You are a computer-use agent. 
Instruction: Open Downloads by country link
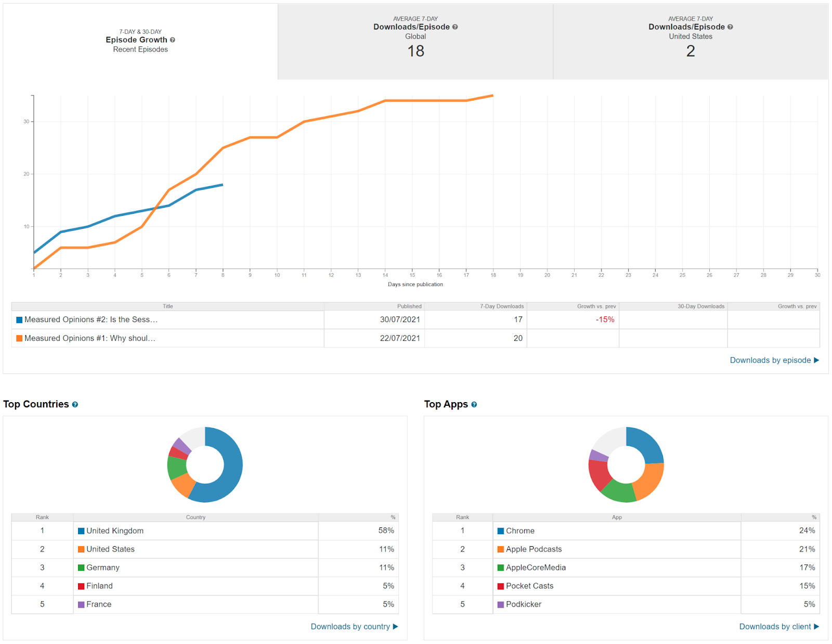[350, 626]
